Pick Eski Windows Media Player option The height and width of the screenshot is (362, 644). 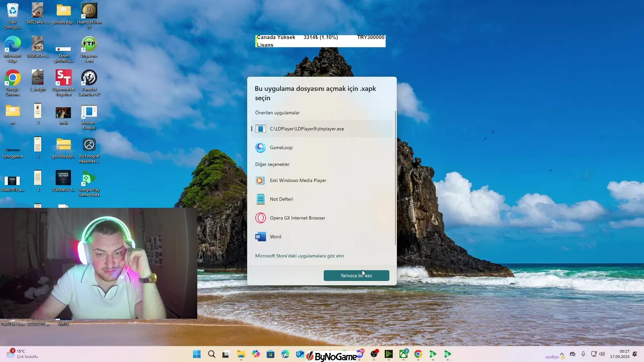322,180
